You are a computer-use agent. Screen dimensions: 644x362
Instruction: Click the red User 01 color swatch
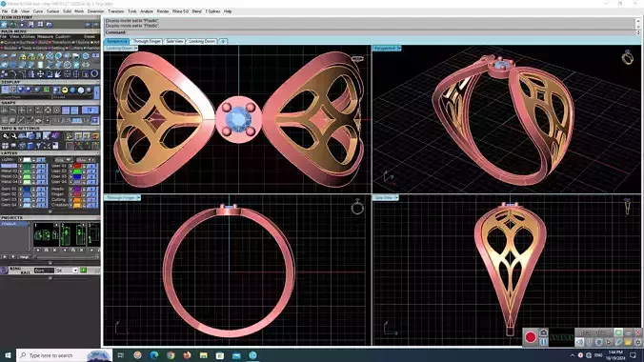[x=77, y=166]
